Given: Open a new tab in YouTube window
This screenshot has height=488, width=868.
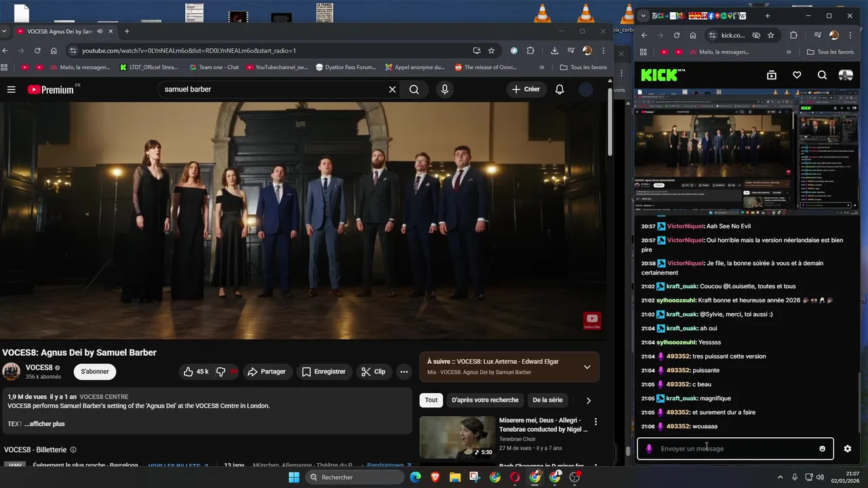Looking at the screenshot, I should 127,31.
